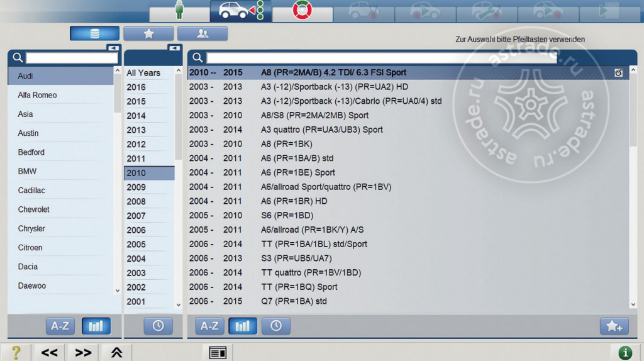Open favorites star tab
This screenshot has width=644, height=361.
(x=148, y=34)
